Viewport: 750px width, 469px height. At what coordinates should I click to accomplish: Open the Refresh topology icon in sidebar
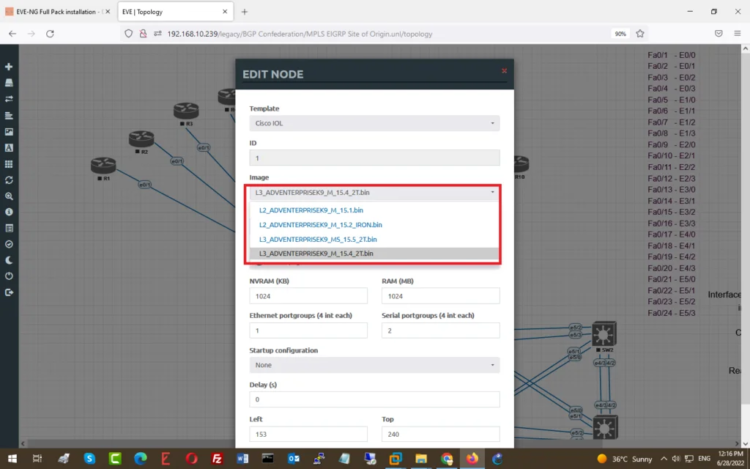9,180
